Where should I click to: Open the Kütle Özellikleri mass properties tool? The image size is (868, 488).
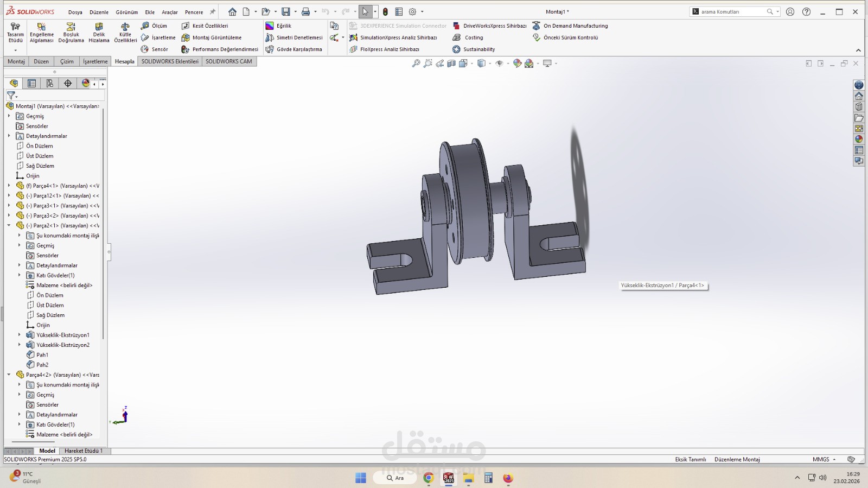coord(125,33)
